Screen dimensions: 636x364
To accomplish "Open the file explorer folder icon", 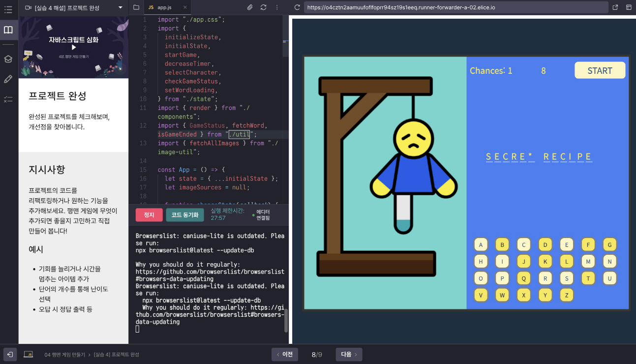I will [x=136, y=7].
